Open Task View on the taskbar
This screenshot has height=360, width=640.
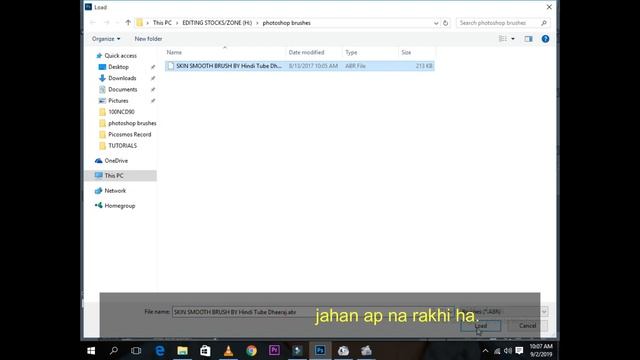(x=136, y=351)
